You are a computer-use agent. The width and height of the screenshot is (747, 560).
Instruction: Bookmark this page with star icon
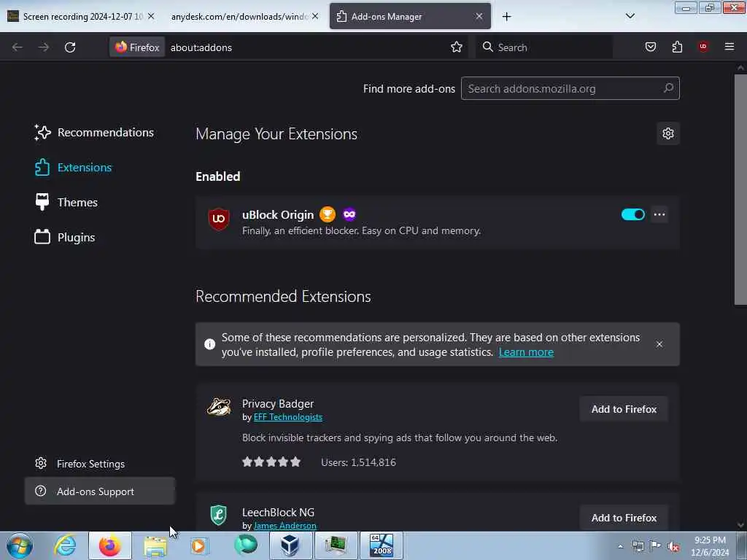457,47
